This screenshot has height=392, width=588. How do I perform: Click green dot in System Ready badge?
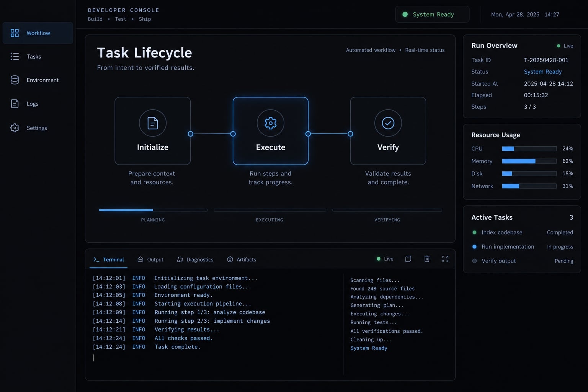coord(405,15)
